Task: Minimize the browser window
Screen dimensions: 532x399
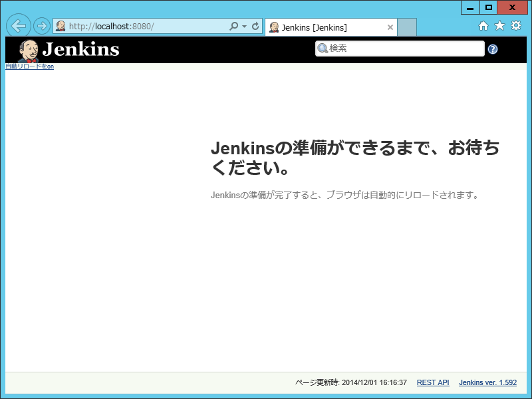Action: (470, 7)
